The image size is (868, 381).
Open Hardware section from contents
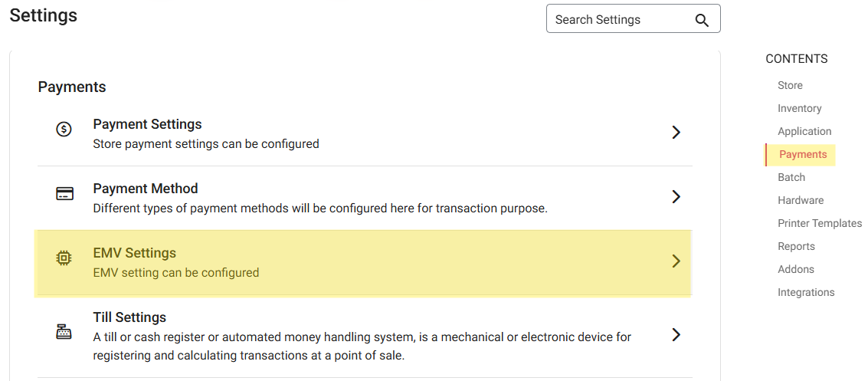click(x=801, y=200)
